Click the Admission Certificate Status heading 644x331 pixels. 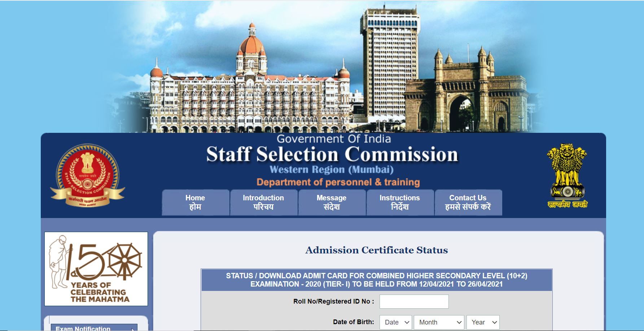376,250
